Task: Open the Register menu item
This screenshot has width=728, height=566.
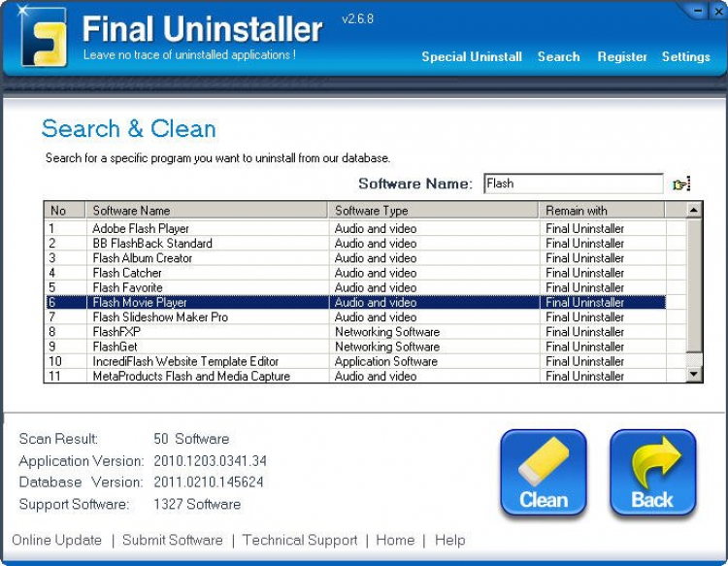Action: coord(622,56)
